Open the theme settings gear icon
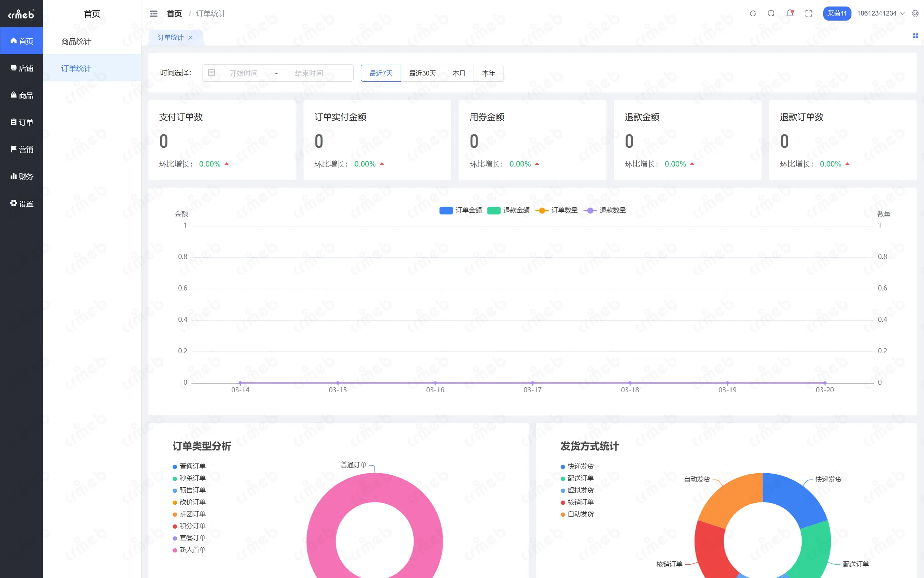The width and height of the screenshot is (924, 578). point(915,13)
